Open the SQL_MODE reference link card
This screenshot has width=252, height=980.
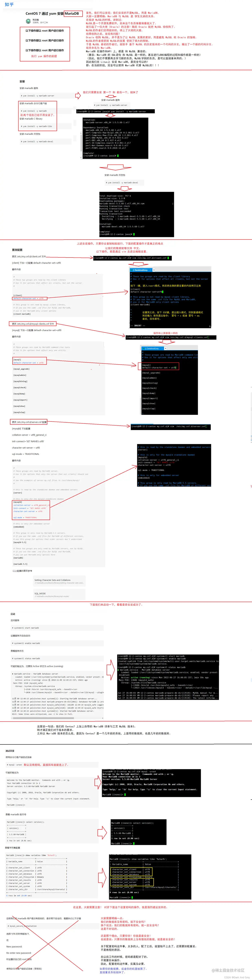click(60, 595)
